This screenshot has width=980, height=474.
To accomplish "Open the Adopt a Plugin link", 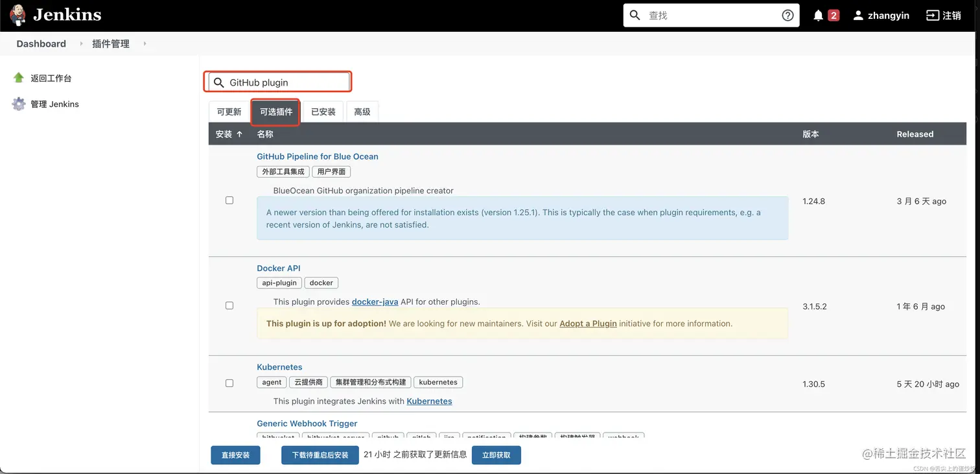I will tap(588, 324).
